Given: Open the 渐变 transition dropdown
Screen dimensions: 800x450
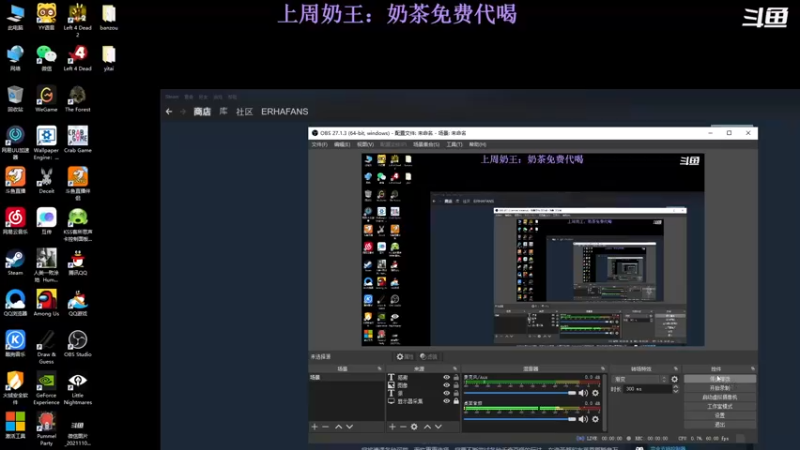Looking at the screenshot, I should 640,379.
